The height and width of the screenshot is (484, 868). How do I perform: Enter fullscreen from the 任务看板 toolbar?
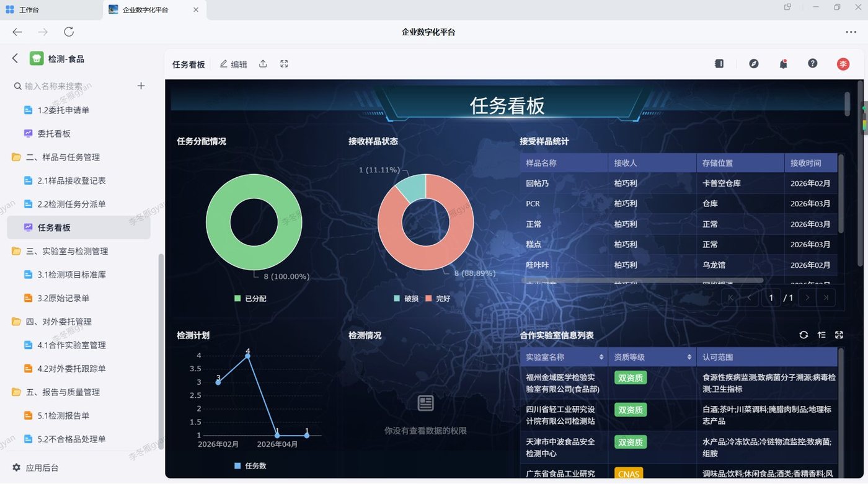pos(284,64)
